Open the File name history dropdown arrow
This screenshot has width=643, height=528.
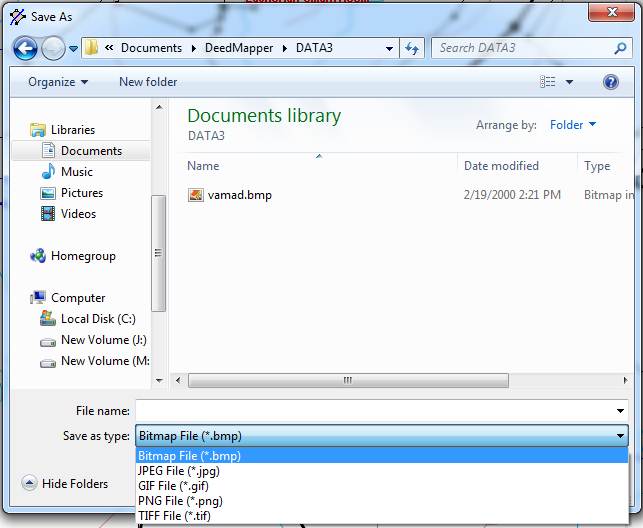[620, 411]
